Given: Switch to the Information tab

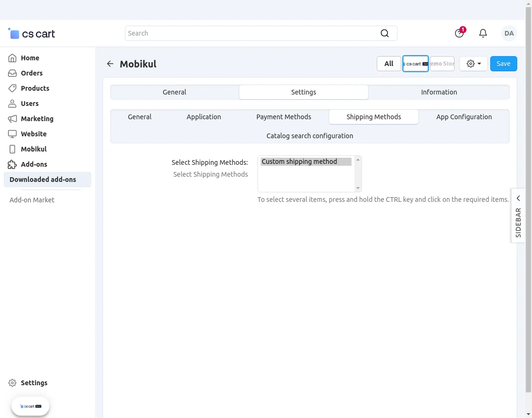Looking at the screenshot, I should click(438, 92).
